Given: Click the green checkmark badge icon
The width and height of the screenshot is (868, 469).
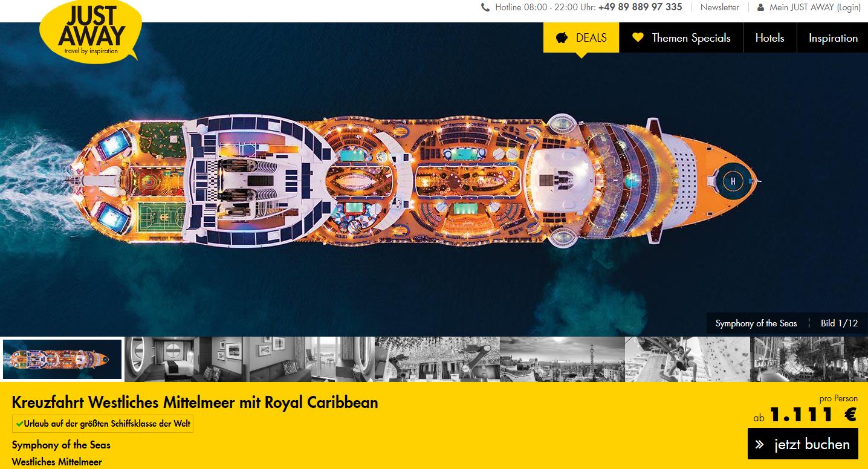Looking at the screenshot, I should click(19, 424).
